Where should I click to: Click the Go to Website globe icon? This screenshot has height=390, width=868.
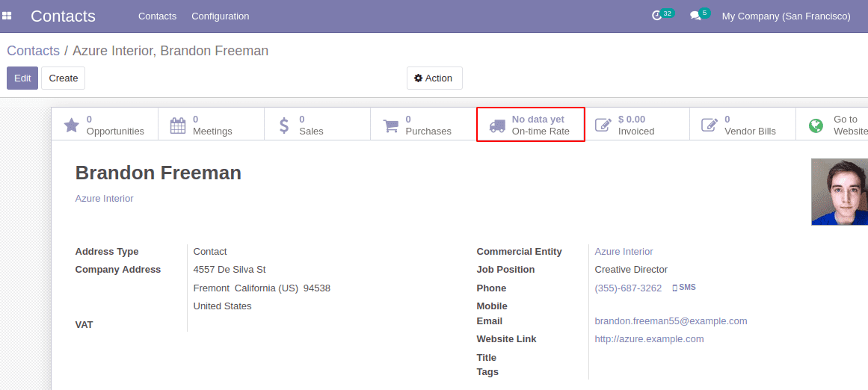(x=816, y=126)
